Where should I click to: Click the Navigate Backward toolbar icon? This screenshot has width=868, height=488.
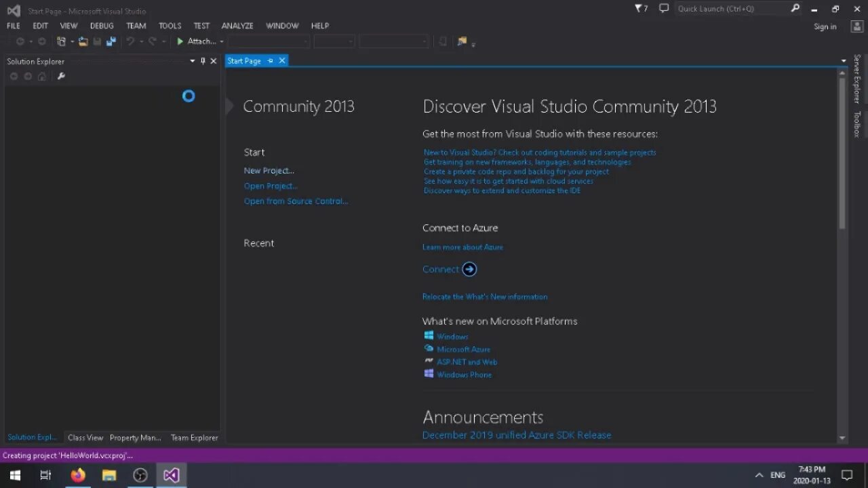[20, 41]
